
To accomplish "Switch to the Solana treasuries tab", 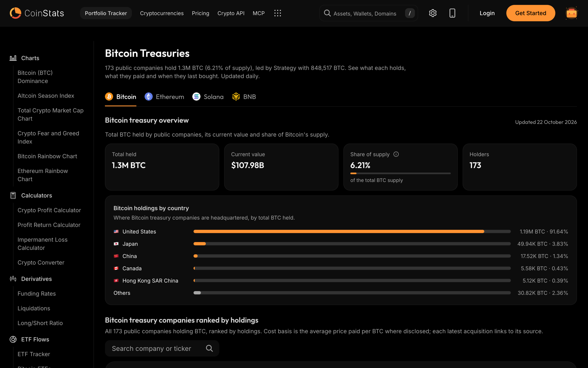I will click(x=208, y=97).
